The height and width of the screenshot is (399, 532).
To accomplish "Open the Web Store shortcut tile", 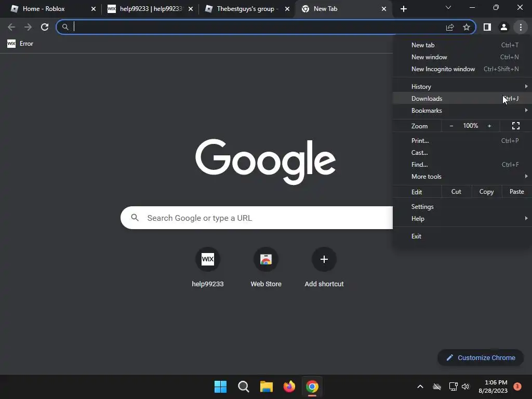I will 266,268.
